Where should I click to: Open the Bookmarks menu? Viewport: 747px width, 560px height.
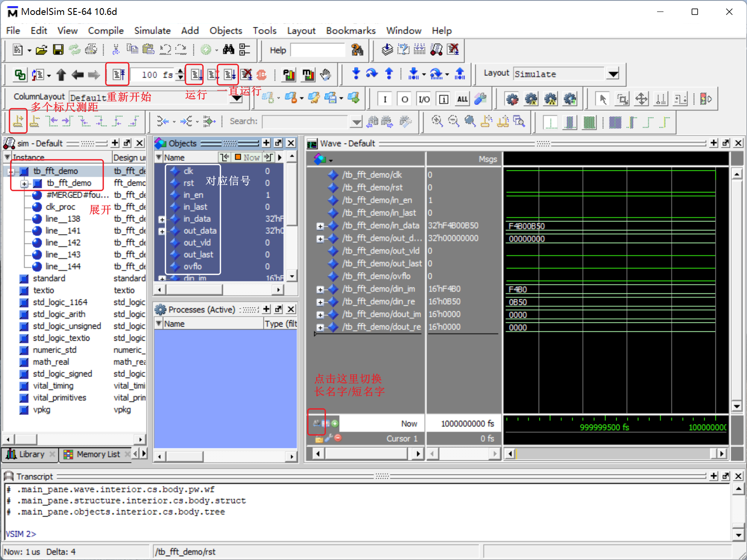click(351, 31)
